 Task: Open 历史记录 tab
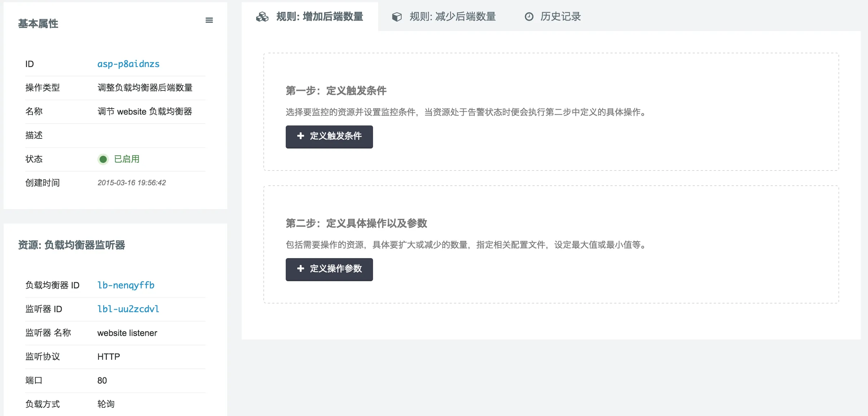click(553, 17)
